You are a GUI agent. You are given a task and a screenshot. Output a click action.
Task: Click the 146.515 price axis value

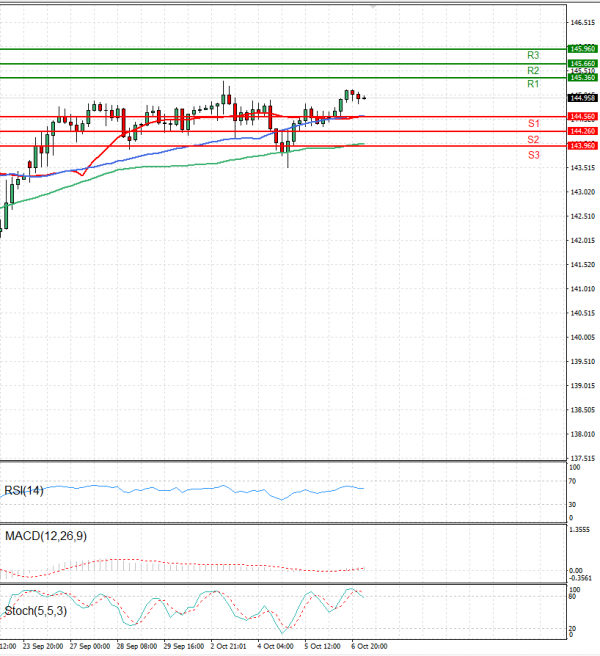(x=583, y=23)
